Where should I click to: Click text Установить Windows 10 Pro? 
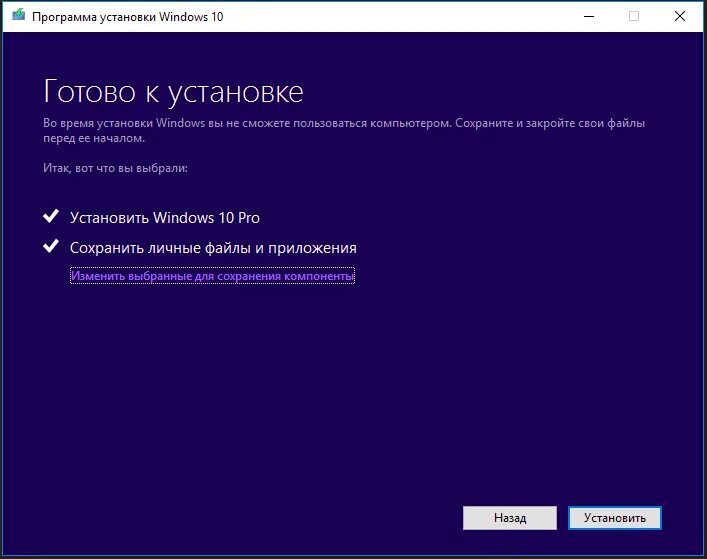point(165,218)
